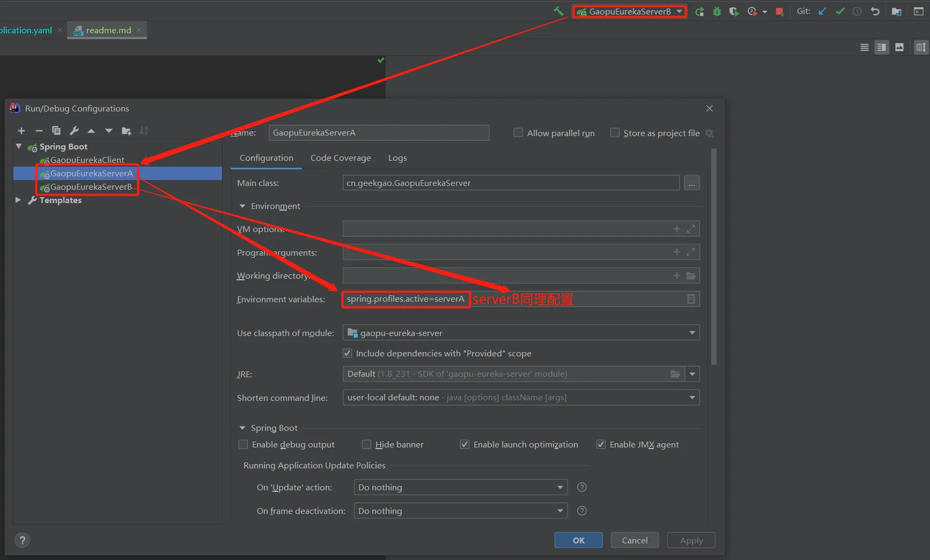Open the On 'Update' action dropdown
Image resolution: width=930 pixels, height=560 pixels.
pyautogui.click(x=460, y=487)
